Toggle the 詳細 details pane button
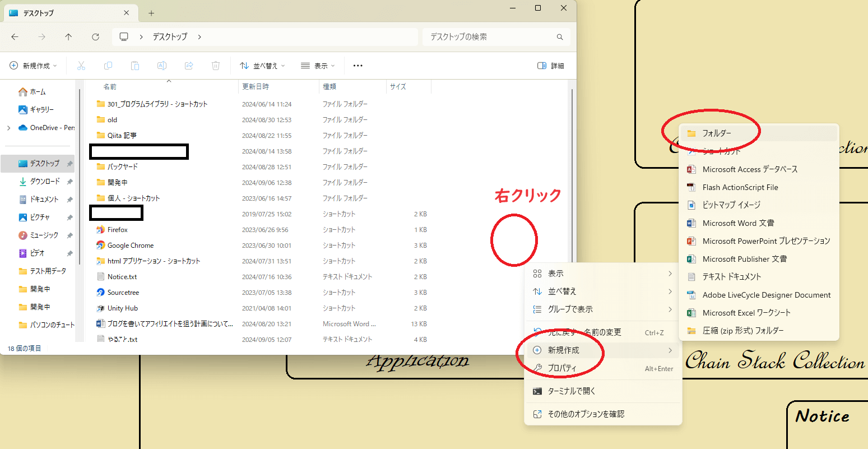The width and height of the screenshot is (868, 449). [x=551, y=66]
